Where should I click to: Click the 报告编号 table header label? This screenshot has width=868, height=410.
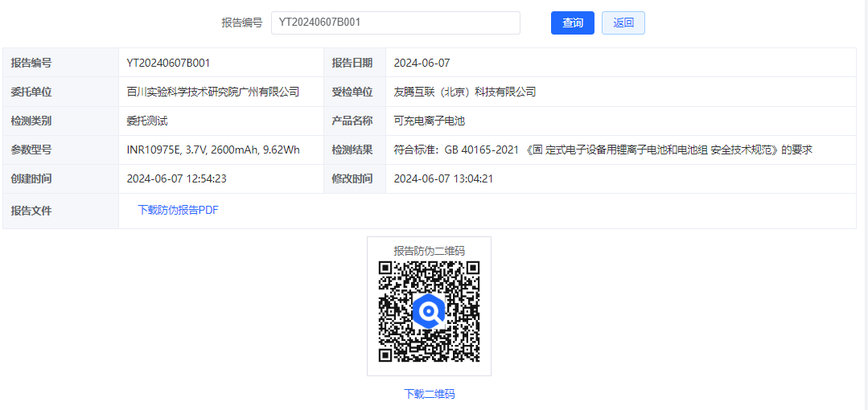click(31, 63)
